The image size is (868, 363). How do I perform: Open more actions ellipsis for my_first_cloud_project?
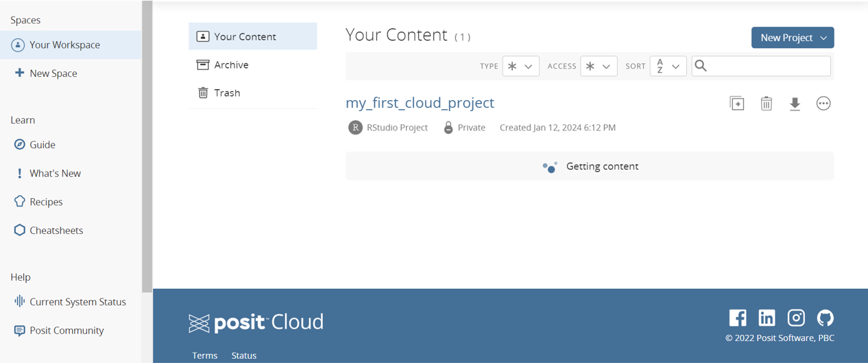click(x=823, y=104)
